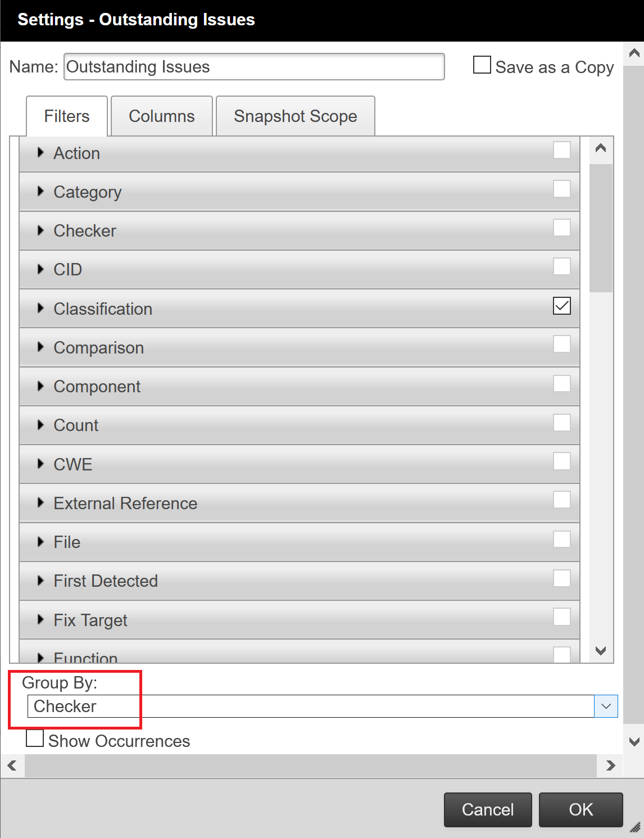Click the OK button
The width and height of the screenshot is (644, 838).
[x=580, y=809]
